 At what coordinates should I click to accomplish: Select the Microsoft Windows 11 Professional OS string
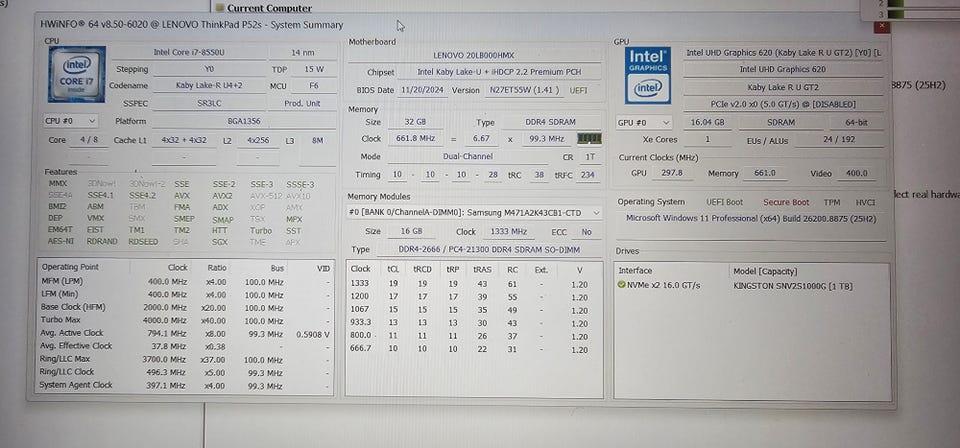[x=751, y=218]
